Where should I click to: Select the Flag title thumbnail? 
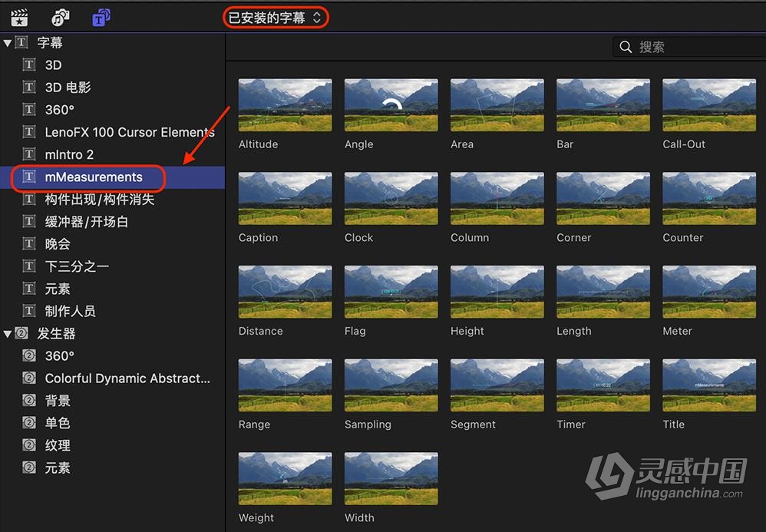tap(391, 292)
